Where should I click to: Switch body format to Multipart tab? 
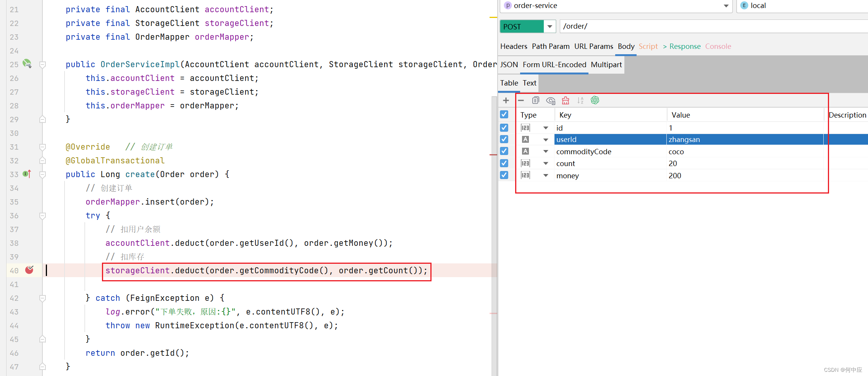[606, 65]
